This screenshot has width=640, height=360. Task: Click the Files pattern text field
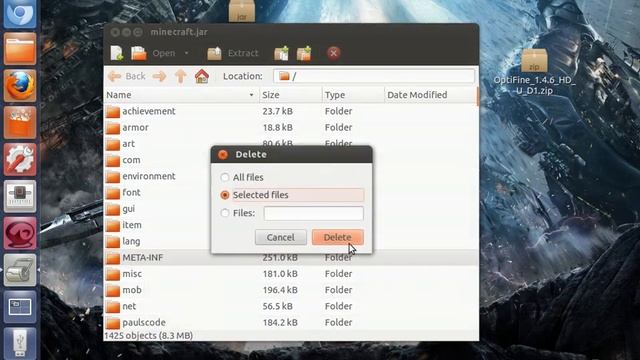pos(313,213)
